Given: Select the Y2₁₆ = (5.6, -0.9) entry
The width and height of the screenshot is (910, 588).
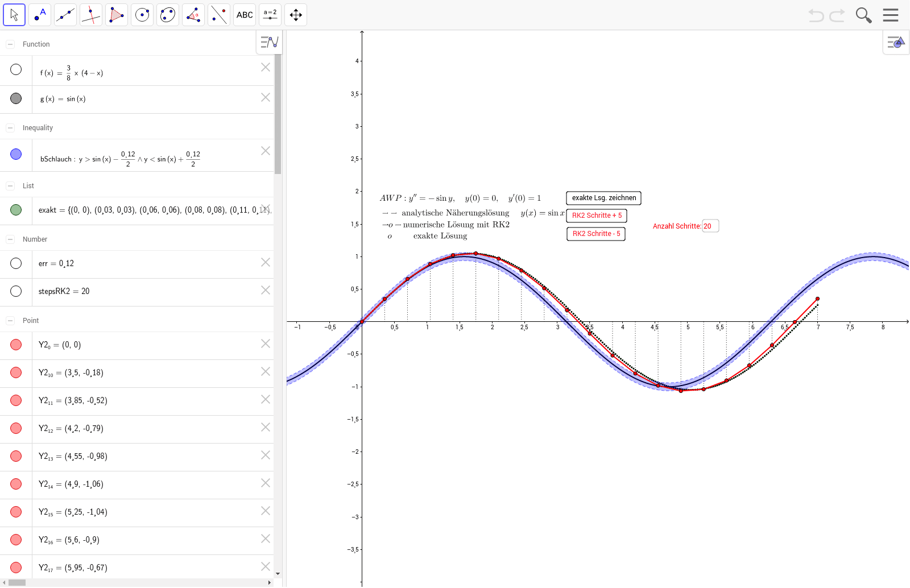Looking at the screenshot, I should click(x=69, y=540).
